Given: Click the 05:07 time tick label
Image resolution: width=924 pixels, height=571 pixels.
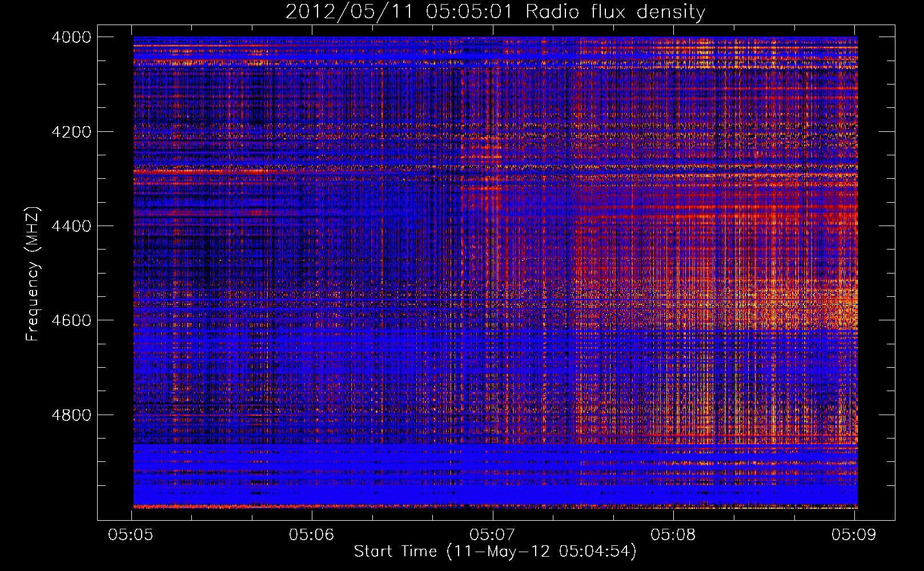Looking at the screenshot, I should (493, 534).
